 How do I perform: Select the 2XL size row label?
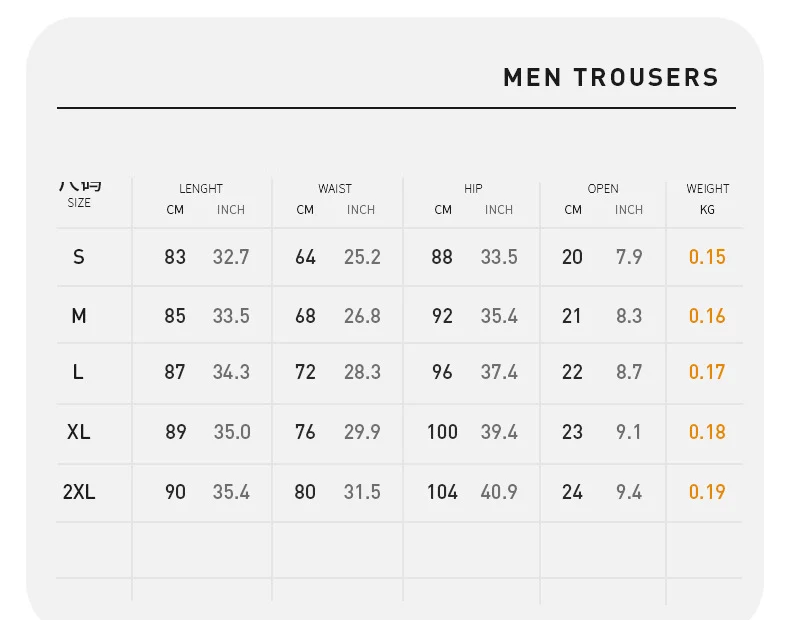coord(79,492)
